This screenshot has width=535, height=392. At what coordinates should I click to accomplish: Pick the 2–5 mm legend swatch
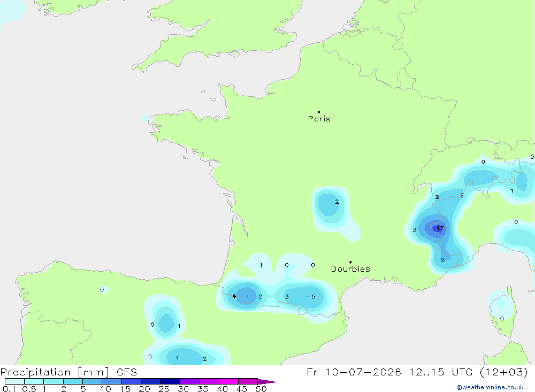pyautogui.click(x=73, y=381)
